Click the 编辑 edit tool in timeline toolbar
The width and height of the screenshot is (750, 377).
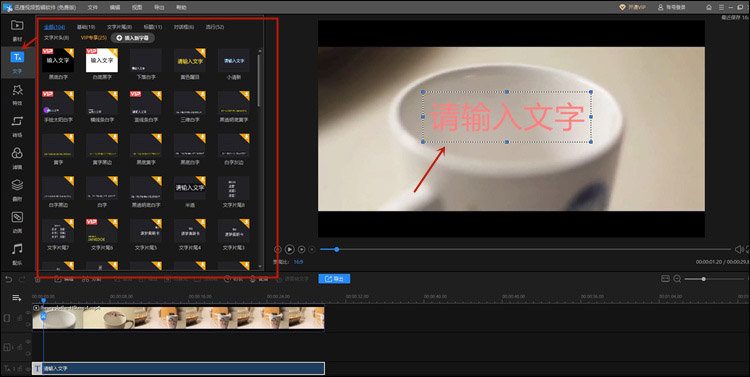point(64,279)
